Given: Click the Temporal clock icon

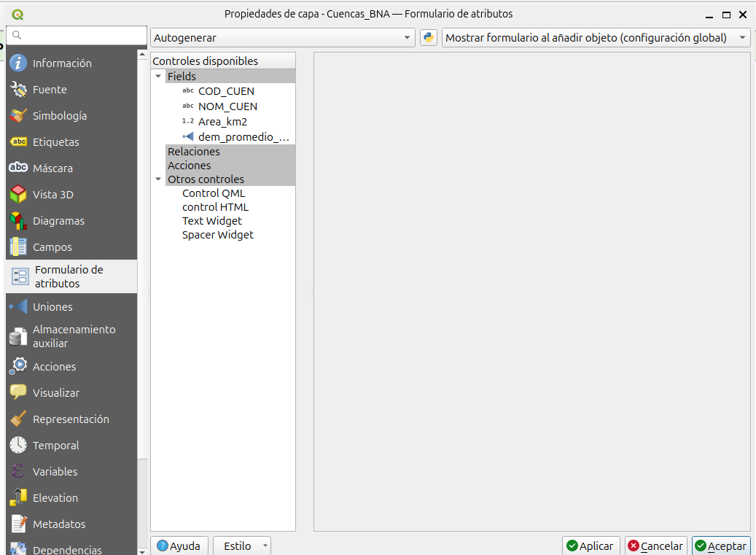Looking at the screenshot, I should [x=18, y=446].
